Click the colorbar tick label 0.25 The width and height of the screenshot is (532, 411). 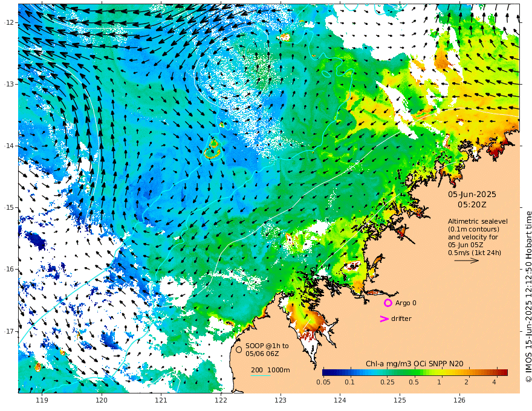pyautogui.click(x=387, y=382)
